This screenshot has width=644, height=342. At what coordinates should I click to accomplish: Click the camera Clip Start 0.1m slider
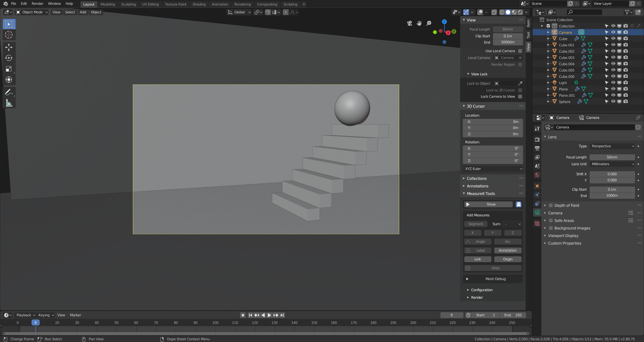[x=612, y=189]
